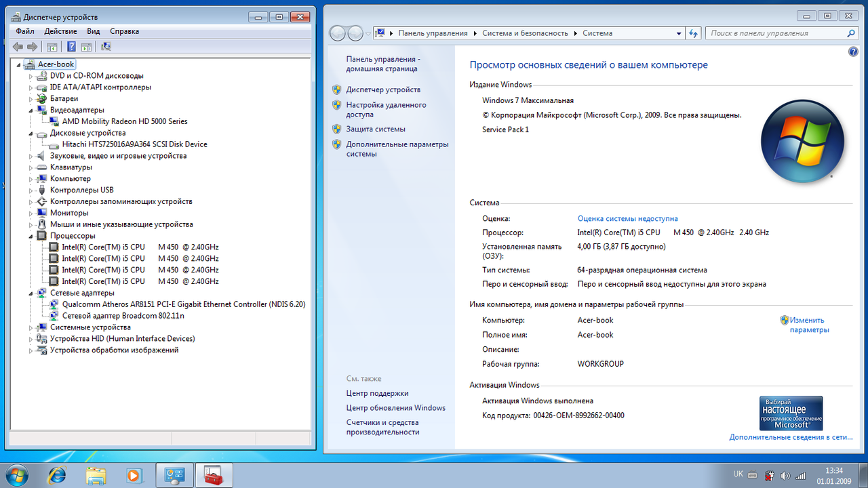
Task: Select Qualcomm Atheros AR8151 Ethernet Controller
Action: click(184, 304)
